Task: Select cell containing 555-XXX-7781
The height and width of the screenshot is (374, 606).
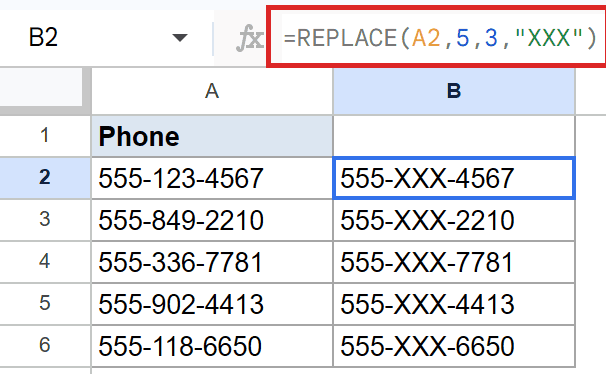Action: [x=454, y=262]
